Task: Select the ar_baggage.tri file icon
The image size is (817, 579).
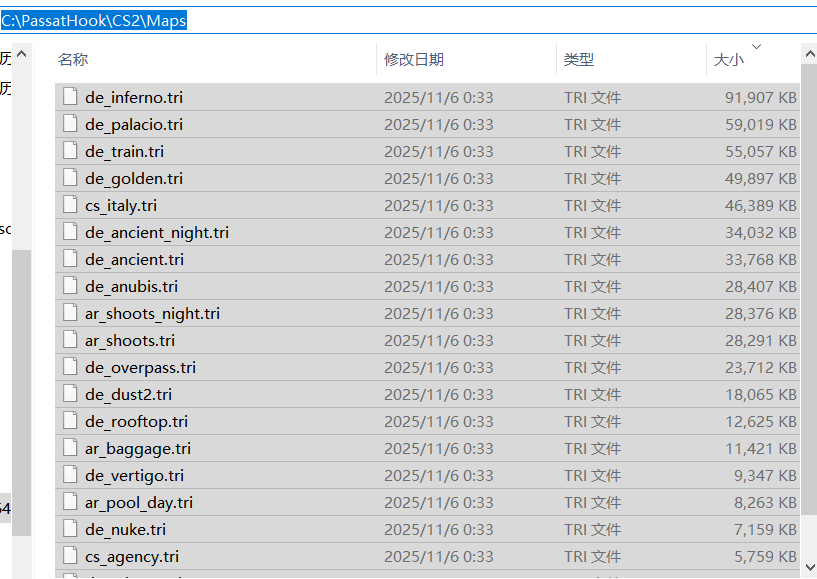Action: [x=69, y=448]
